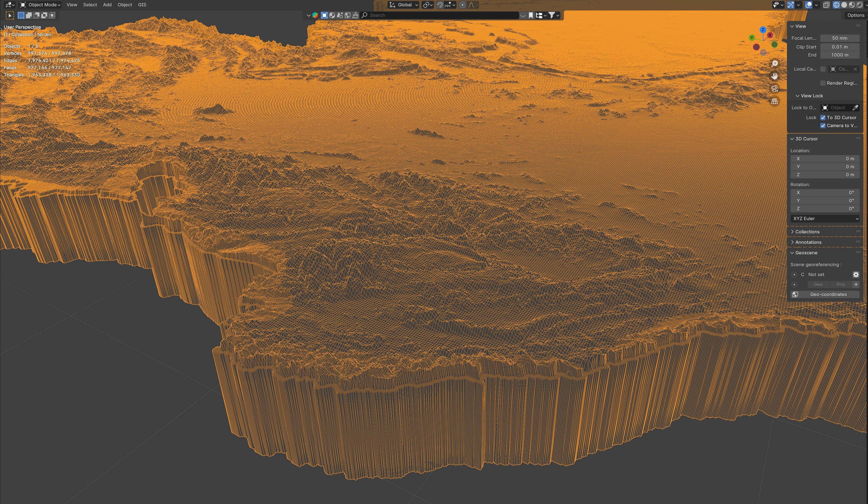868x504 pixels.
Task: Click the Focal Length 50 mm field
Action: (839, 38)
